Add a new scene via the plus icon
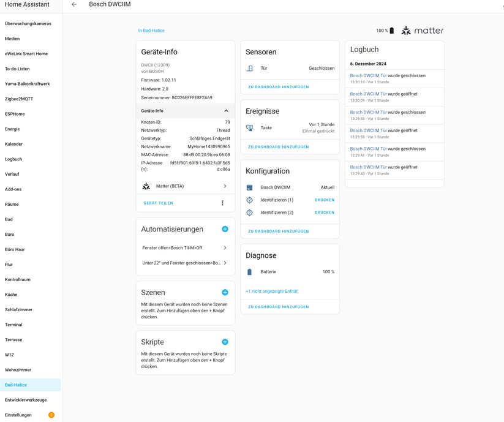 tap(225, 292)
